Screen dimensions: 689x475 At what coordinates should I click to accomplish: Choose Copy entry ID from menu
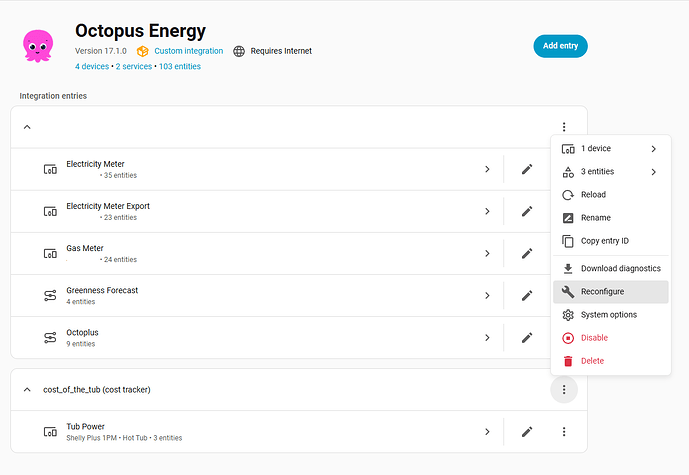coord(611,241)
